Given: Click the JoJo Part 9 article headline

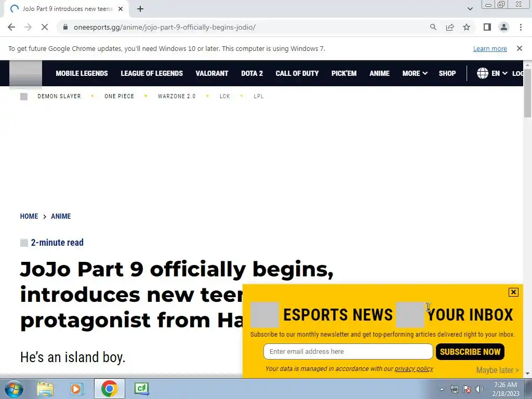Looking at the screenshot, I should click(x=177, y=295).
